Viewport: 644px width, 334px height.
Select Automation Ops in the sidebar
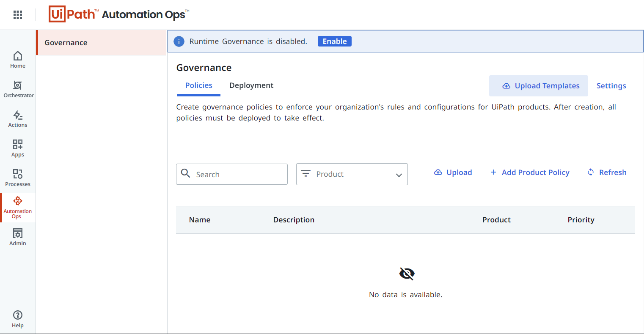(18, 208)
